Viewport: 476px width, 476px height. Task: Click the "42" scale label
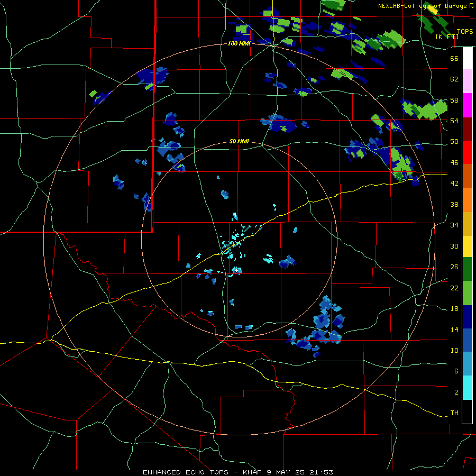pos(454,184)
